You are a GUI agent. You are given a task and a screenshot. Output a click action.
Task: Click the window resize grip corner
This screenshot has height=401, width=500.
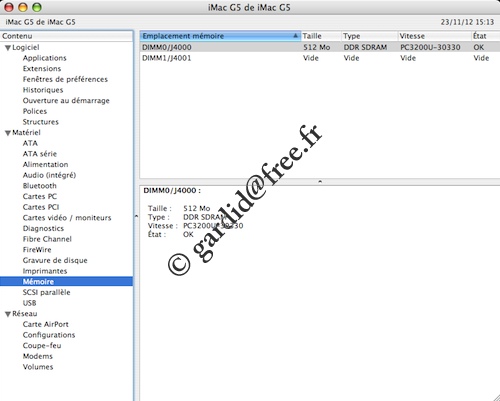tap(496, 397)
